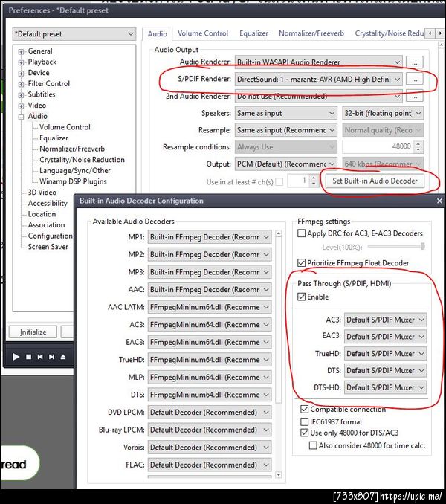Click the Previous track button
446x504 pixels.
click(40, 357)
